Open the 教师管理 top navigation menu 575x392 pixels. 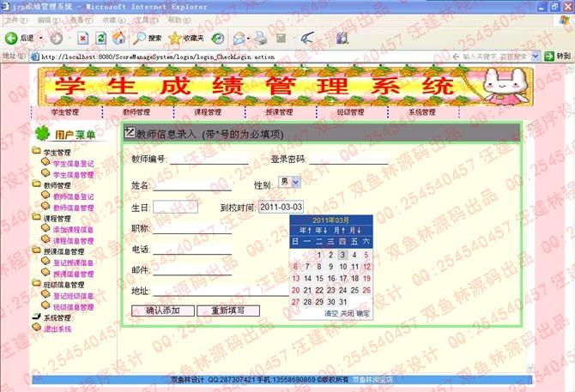136,112
